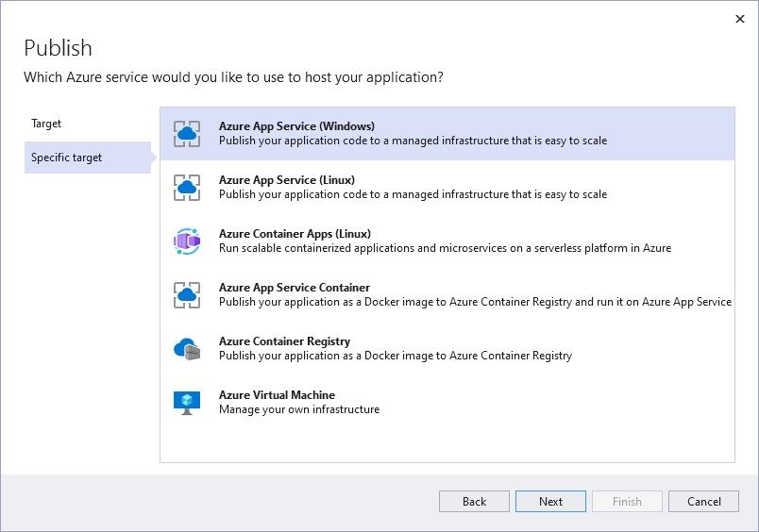This screenshot has width=759, height=532.
Task: Click the Azure Container Registry icon
Action: point(187,349)
